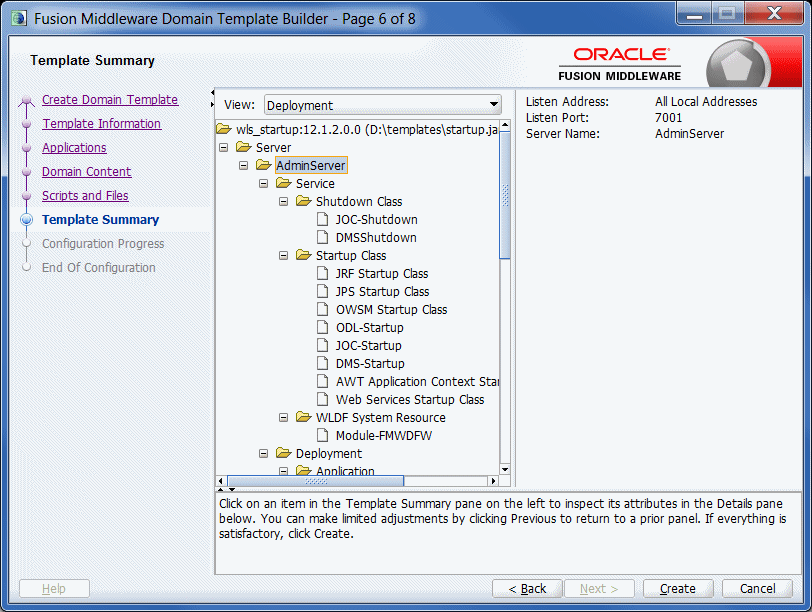The image size is (812, 612).
Task: Click the folder icon next to Server
Action: [243, 147]
